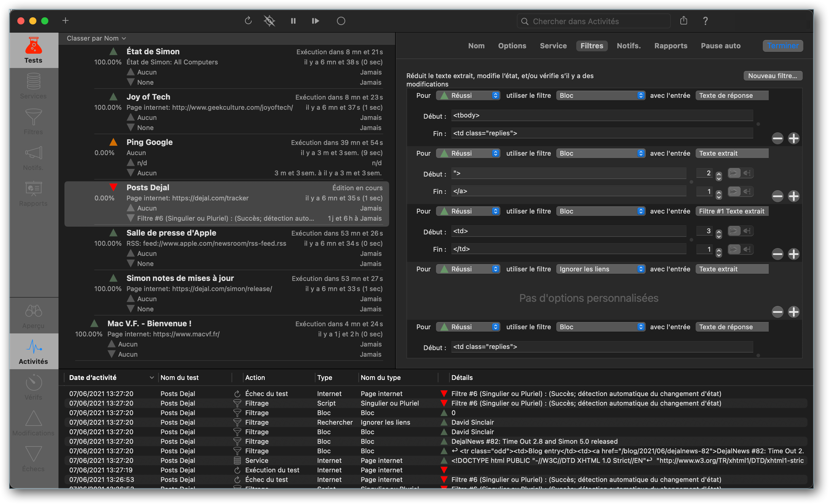Select the Filtres tab
The height and width of the screenshot is (504, 829).
(592, 46)
